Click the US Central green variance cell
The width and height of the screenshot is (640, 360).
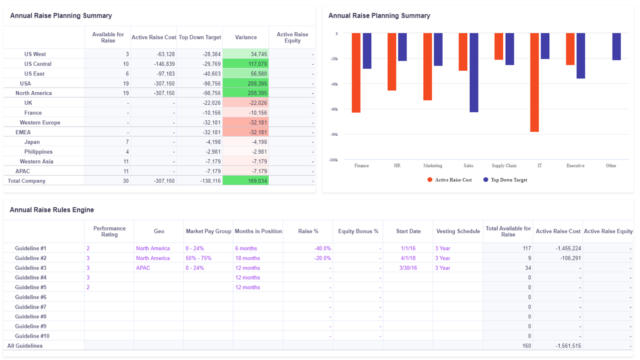point(246,64)
